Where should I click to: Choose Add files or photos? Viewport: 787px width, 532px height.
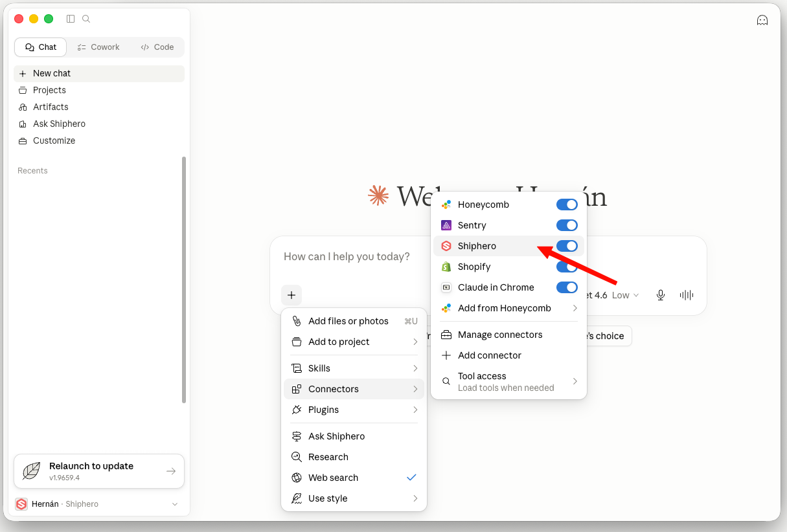pos(354,321)
